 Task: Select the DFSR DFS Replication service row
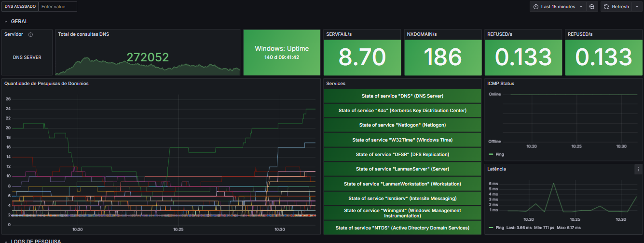[x=402, y=155]
